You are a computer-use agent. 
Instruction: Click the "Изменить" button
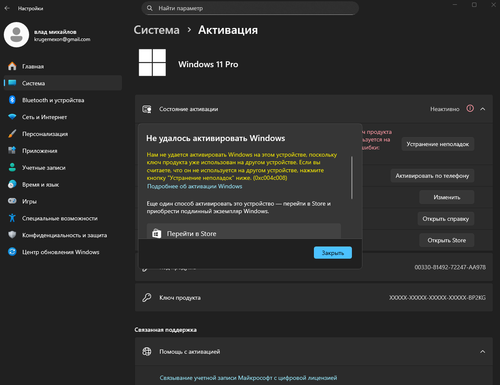pos(447,197)
